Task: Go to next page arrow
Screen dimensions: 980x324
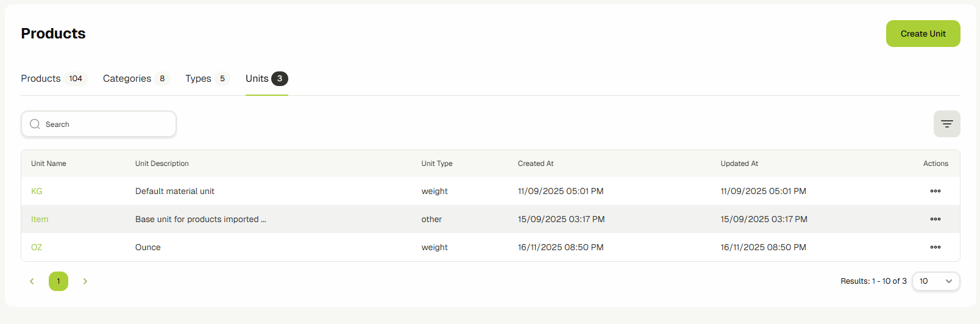Action: [x=85, y=281]
